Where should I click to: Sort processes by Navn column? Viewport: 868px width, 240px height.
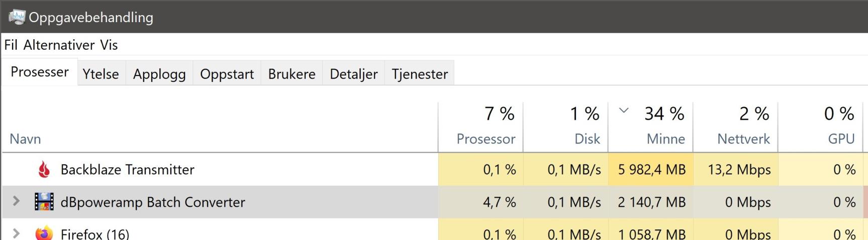point(25,139)
